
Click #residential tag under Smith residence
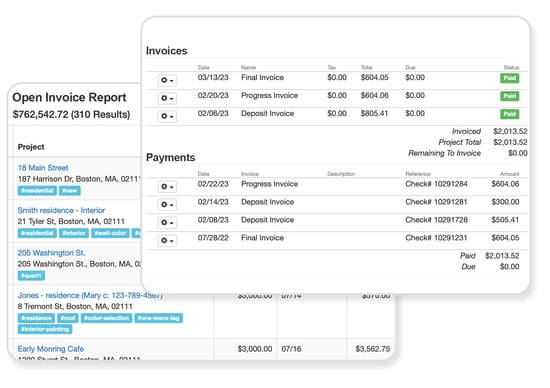point(37,233)
